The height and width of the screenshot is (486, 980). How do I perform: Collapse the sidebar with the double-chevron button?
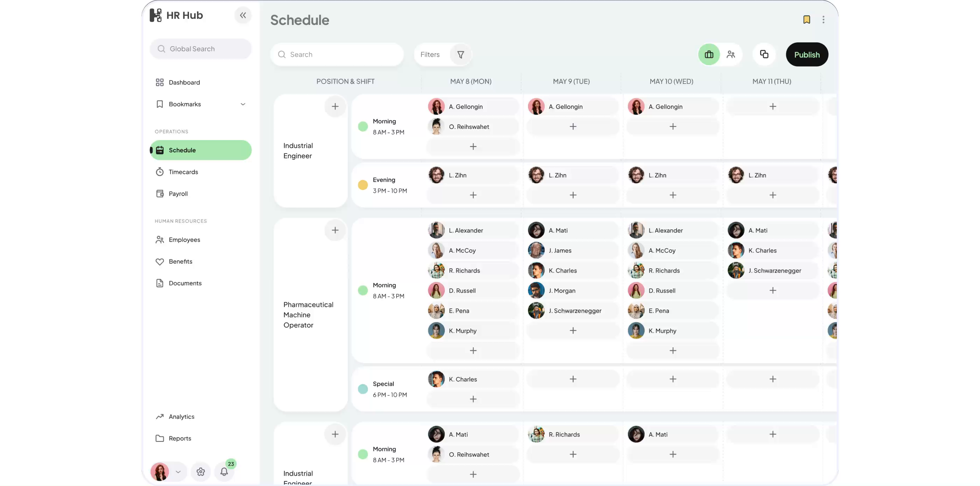tap(243, 15)
